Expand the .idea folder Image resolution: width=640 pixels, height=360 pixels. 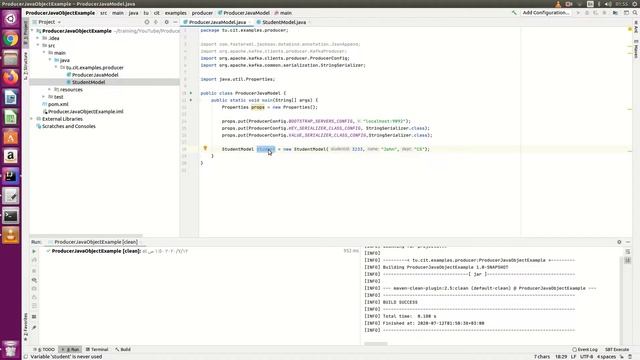pyautogui.click(x=38, y=38)
